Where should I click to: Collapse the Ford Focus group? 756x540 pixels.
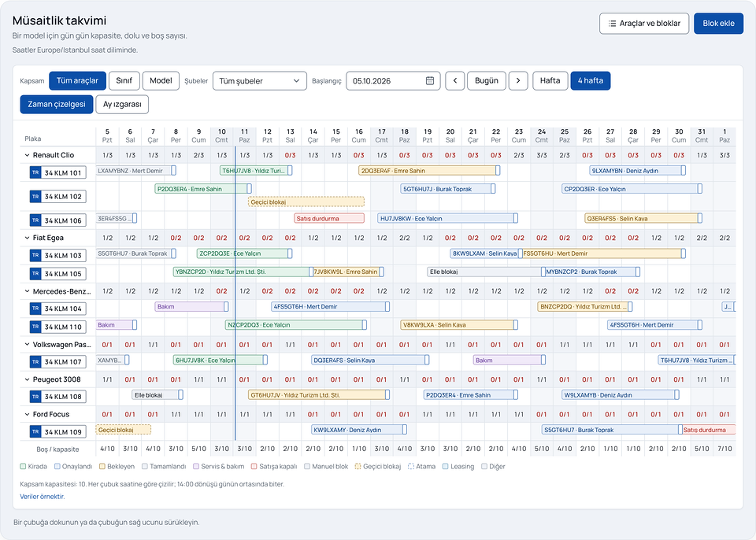(x=27, y=414)
